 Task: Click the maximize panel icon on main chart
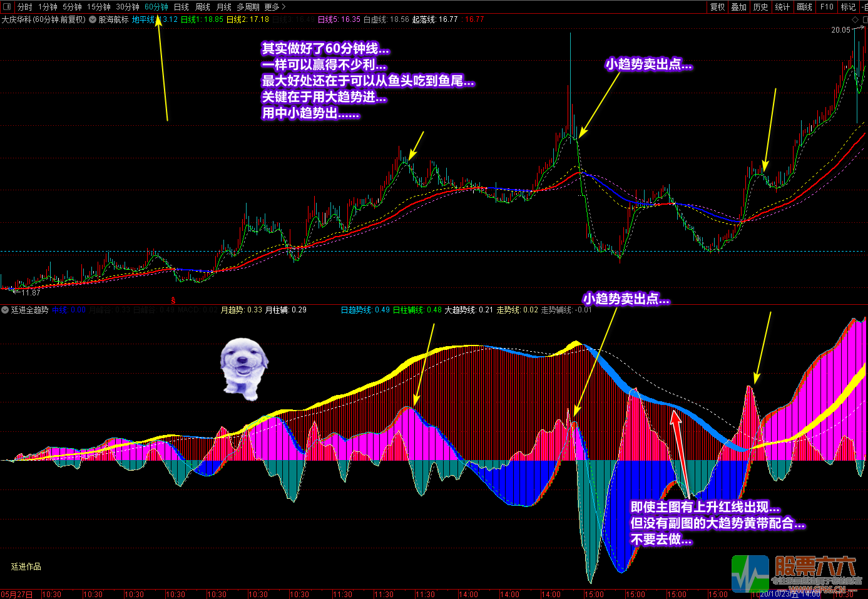(x=865, y=20)
